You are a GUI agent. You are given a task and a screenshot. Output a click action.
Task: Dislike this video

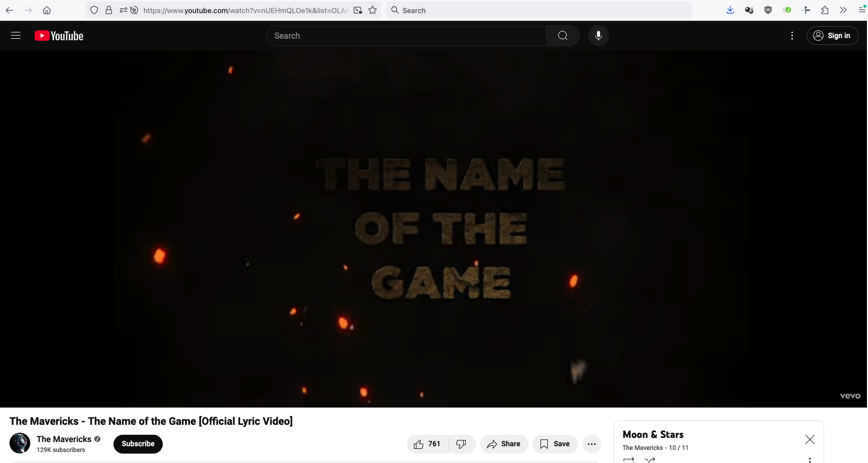(461, 444)
